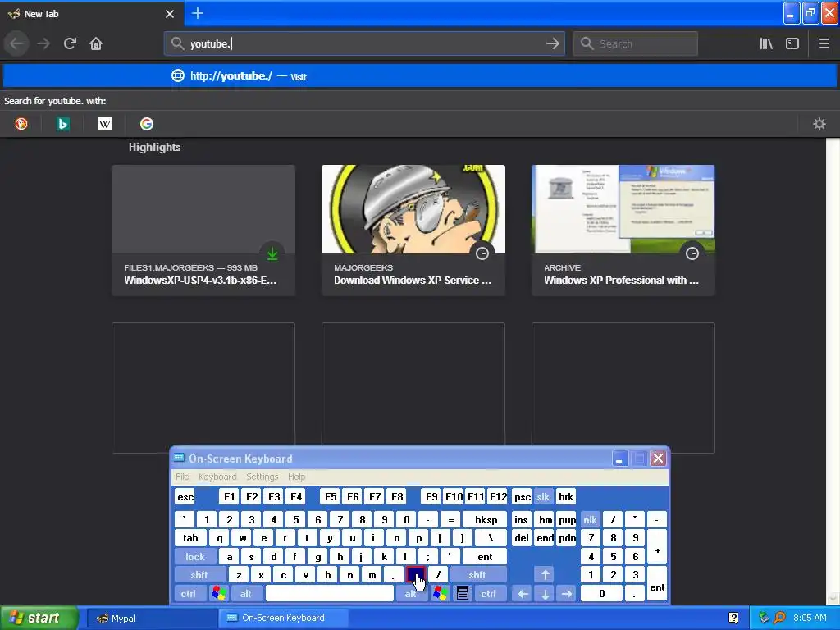Click the Go arrow in the address bar
The width and height of the screenshot is (840, 630).
point(552,43)
